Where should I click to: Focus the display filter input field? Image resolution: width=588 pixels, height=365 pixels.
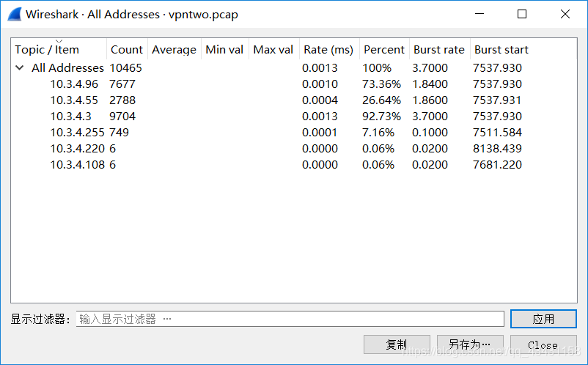tap(290, 319)
